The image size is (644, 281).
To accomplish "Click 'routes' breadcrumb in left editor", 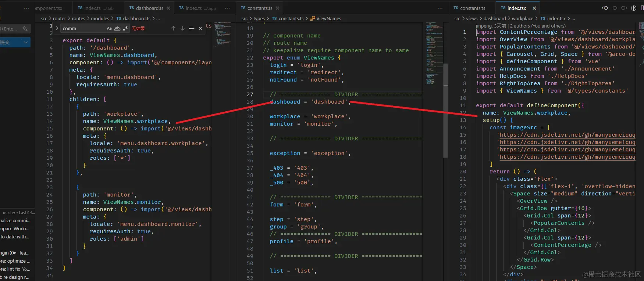I will pyautogui.click(x=78, y=18).
